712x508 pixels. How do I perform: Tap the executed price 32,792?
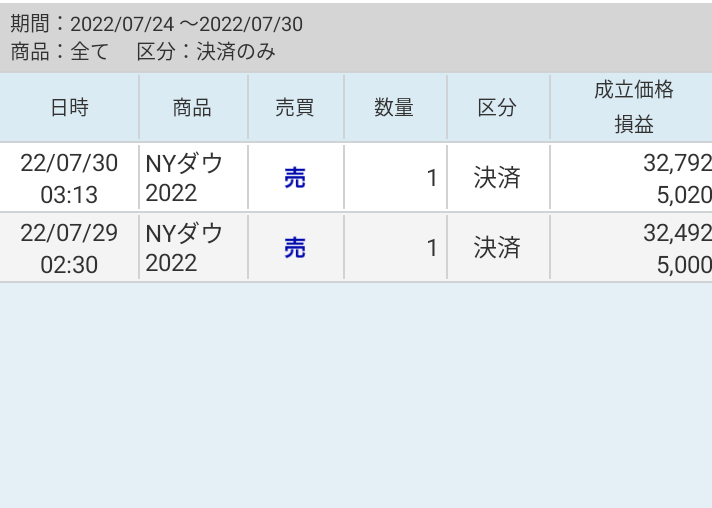point(677,163)
